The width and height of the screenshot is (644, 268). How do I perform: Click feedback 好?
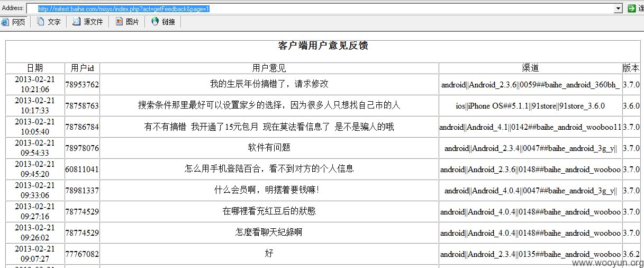pos(269,253)
